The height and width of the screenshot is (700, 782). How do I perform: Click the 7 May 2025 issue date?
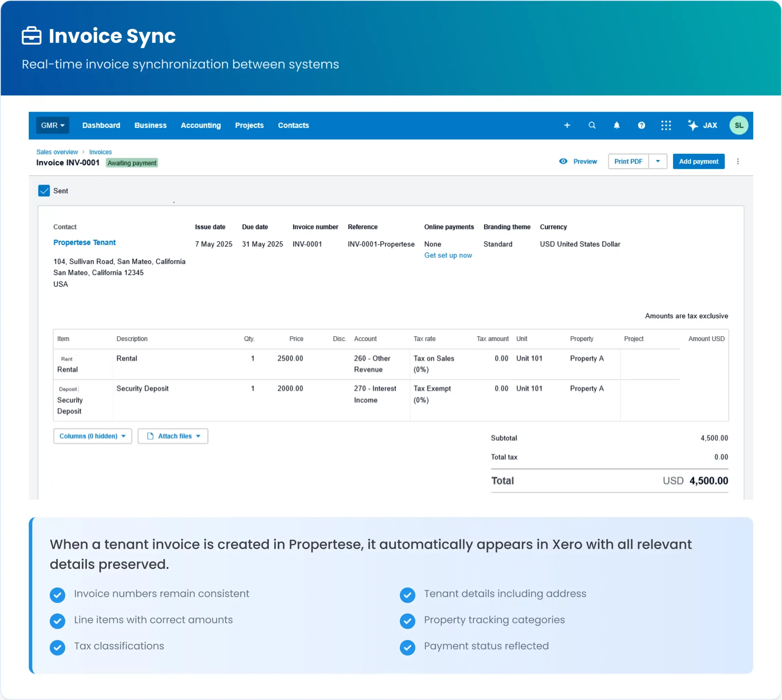214,244
